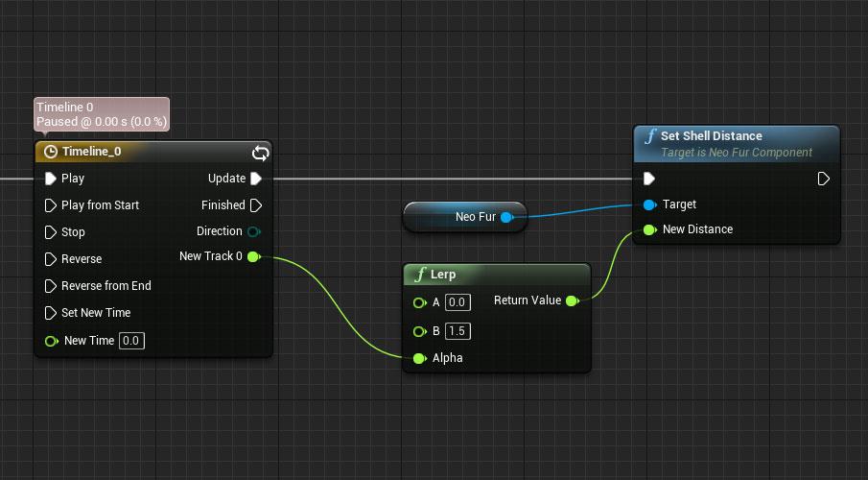The image size is (868, 480).
Task: Click the Play execution pin on Timeline_0
Action: point(51,179)
